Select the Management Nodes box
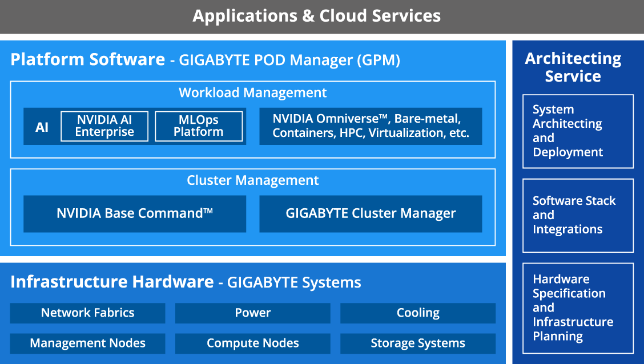This screenshot has width=644, height=364. click(87, 343)
